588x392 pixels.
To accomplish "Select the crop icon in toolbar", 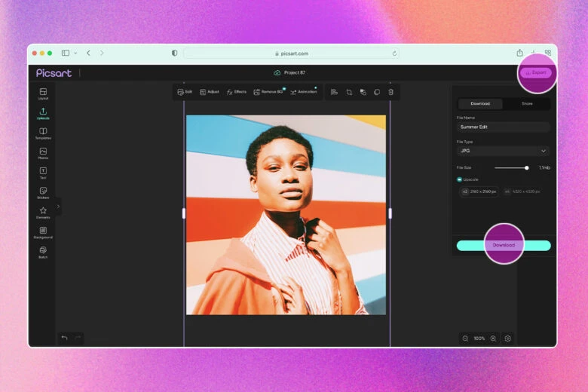I will [349, 92].
